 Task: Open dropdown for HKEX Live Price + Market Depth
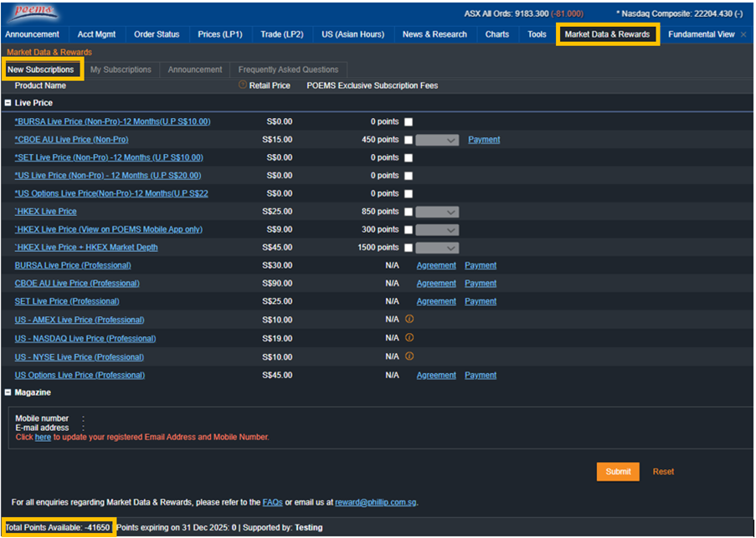click(x=437, y=249)
